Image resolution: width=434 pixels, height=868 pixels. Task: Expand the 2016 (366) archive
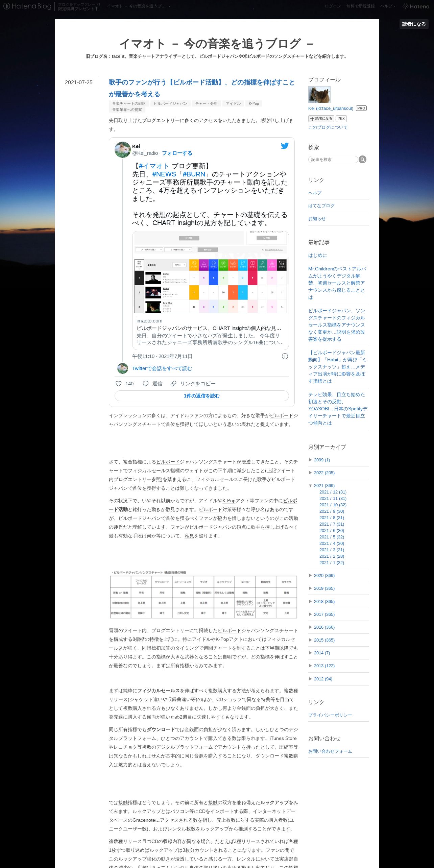click(x=310, y=627)
